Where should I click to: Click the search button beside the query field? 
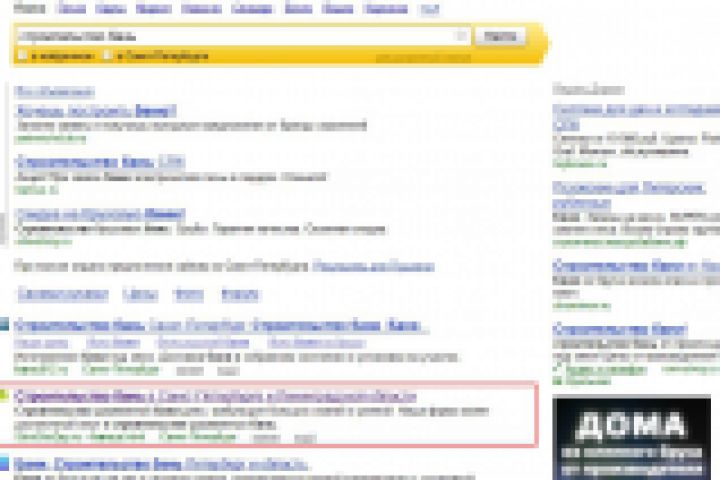click(500, 36)
